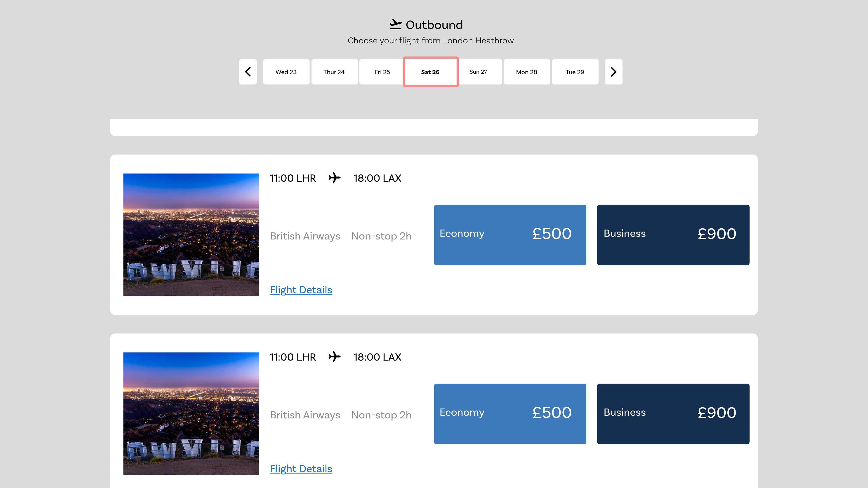Viewport: 868px width, 488px height.
Task: Click first flight's Los Angeles photo
Action: pos(191,235)
